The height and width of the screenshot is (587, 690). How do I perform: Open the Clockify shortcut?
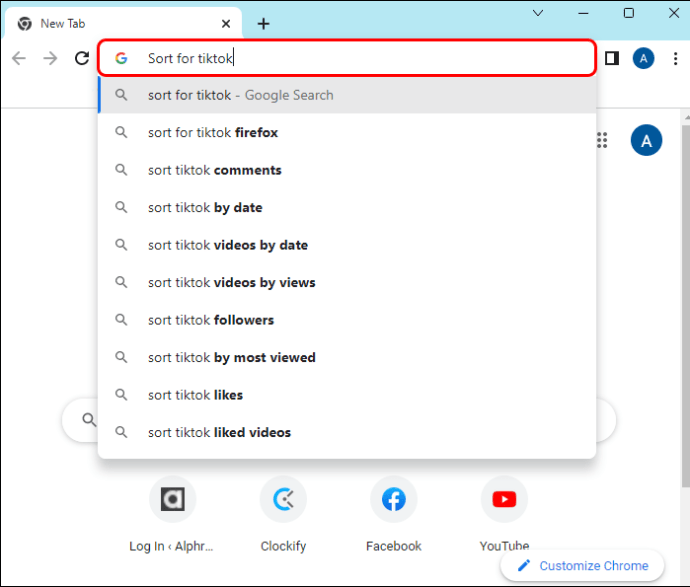tap(282, 500)
